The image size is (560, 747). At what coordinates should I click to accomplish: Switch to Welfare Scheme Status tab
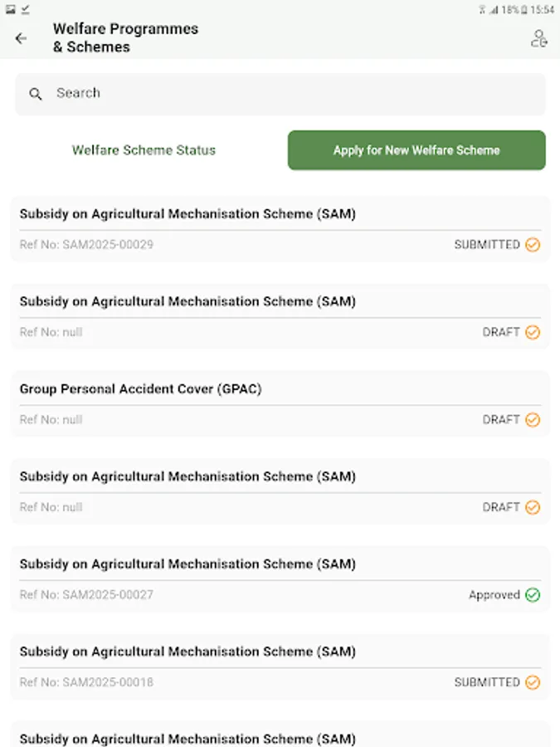(x=144, y=150)
